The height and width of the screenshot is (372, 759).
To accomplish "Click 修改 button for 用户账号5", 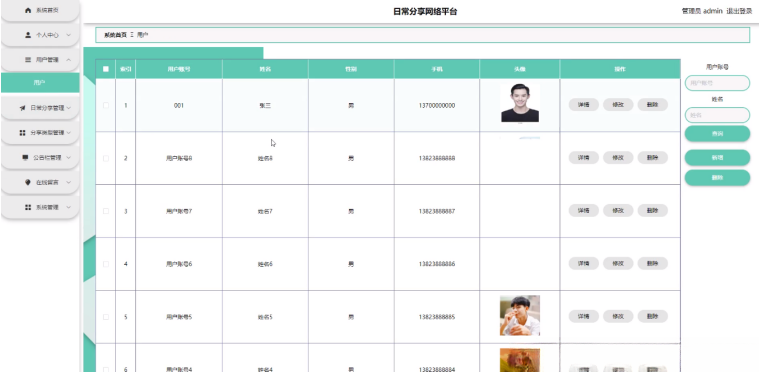I will [x=618, y=316].
